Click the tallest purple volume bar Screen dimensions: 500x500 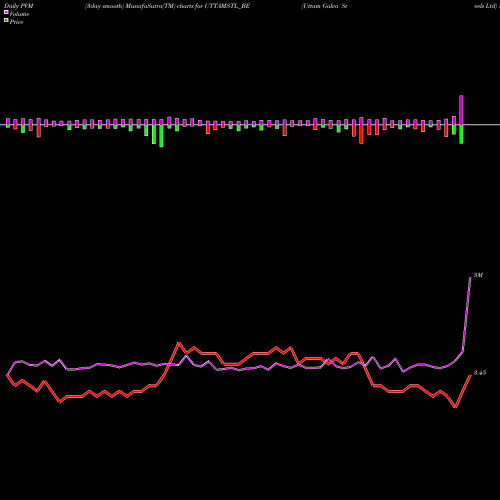[461, 110]
